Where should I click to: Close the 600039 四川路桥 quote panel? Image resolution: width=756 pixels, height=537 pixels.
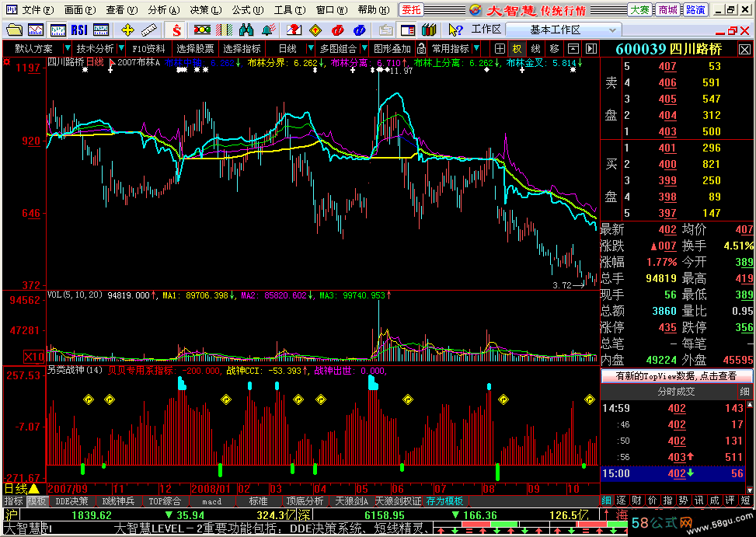click(x=745, y=49)
